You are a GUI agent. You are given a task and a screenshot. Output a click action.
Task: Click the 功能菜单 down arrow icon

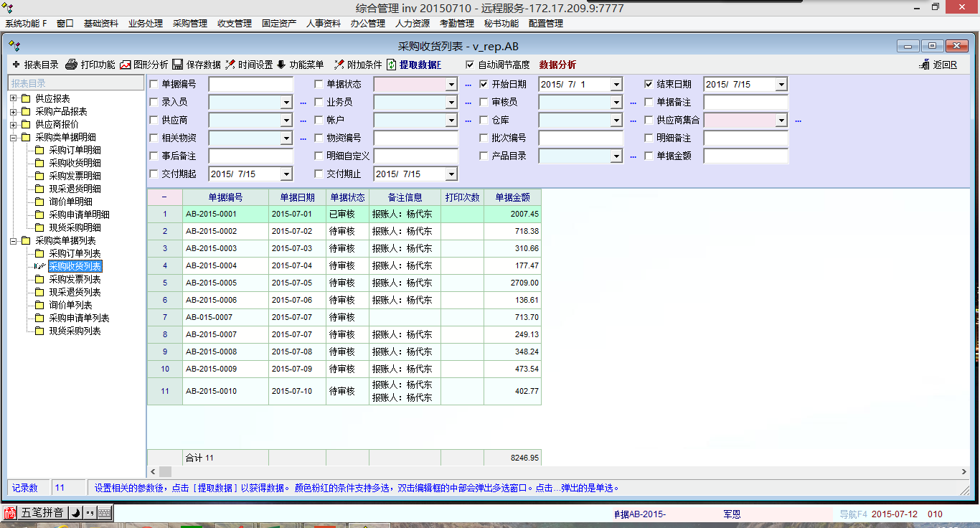coord(281,65)
